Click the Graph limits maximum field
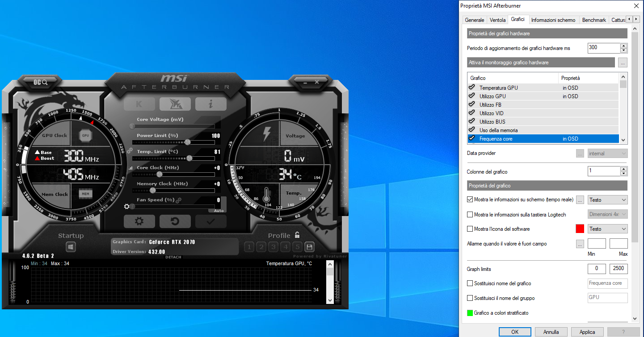 619,269
